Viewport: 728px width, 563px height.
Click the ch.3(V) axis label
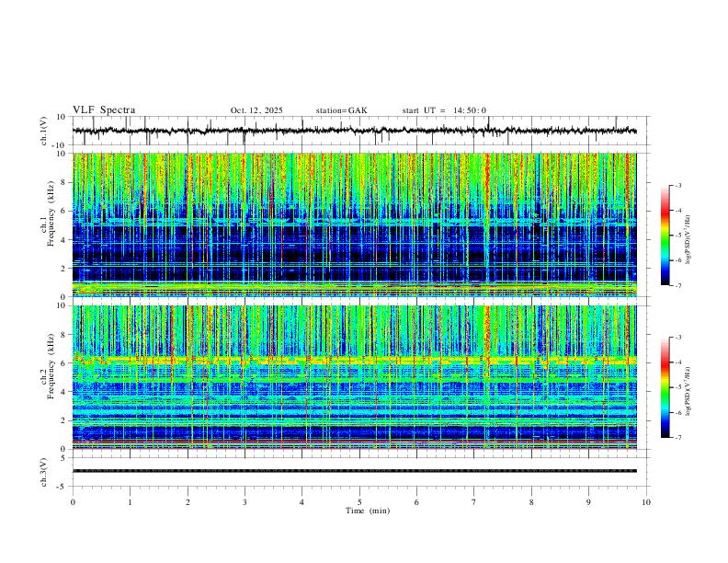(x=44, y=473)
